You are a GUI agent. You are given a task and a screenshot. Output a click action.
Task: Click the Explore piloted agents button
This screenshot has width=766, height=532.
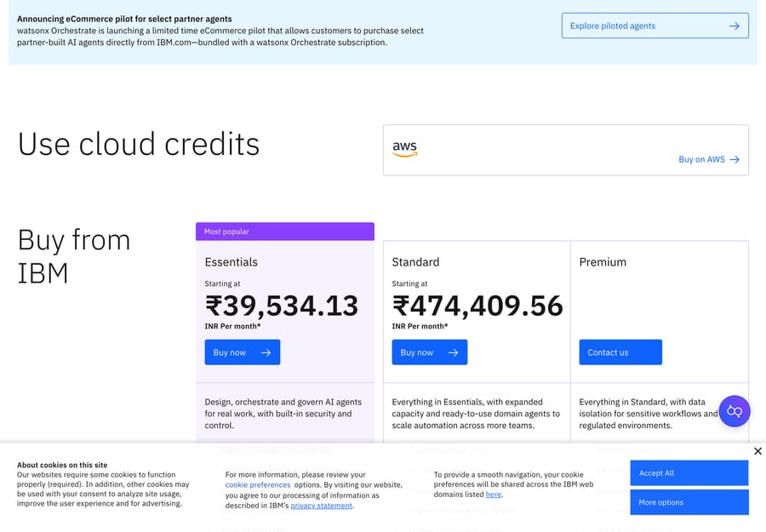655,26
